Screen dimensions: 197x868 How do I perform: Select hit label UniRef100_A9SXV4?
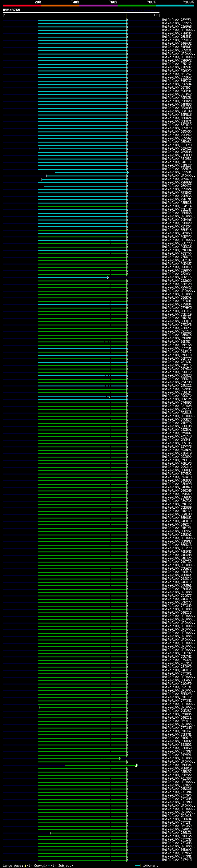point(177,189)
